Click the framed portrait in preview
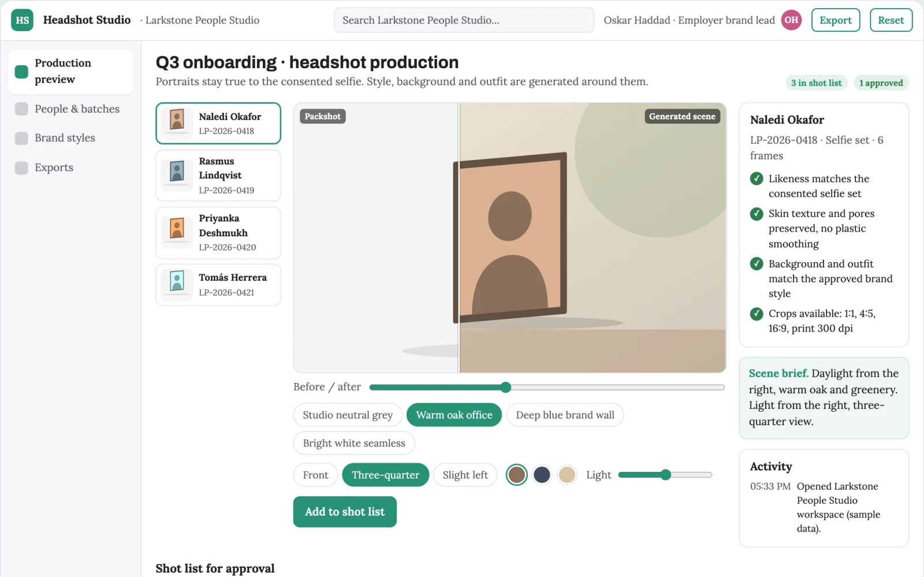This screenshot has height=577, width=924. point(511,238)
